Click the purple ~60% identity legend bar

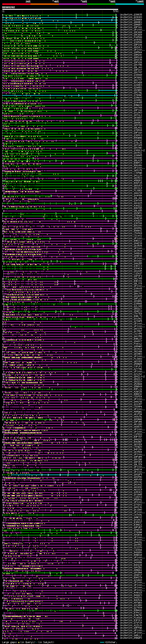click(73, 4)
